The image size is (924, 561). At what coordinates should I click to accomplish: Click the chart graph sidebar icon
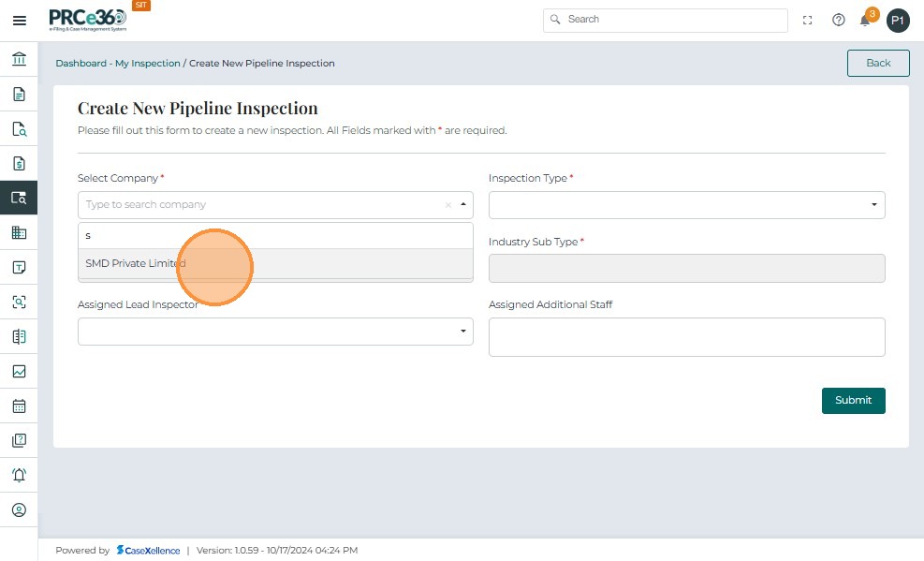point(19,371)
